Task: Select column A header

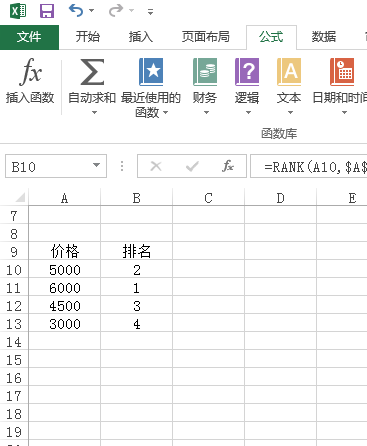Action: pos(65,198)
